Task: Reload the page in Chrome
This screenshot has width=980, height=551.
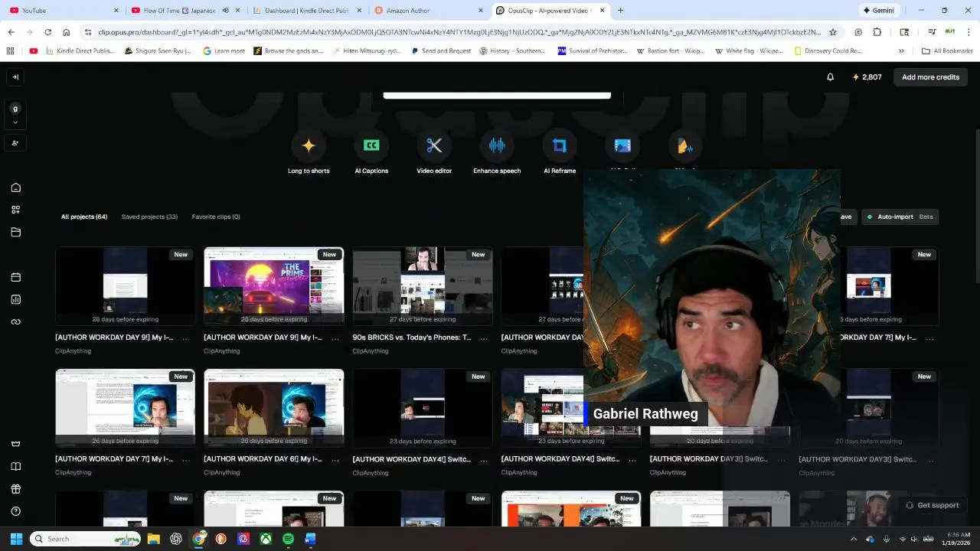Action: pyautogui.click(x=47, y=32)
